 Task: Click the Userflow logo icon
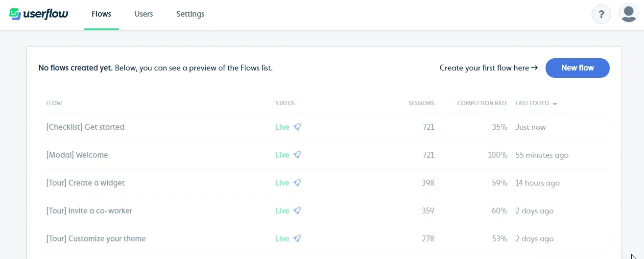pos(15,14)
